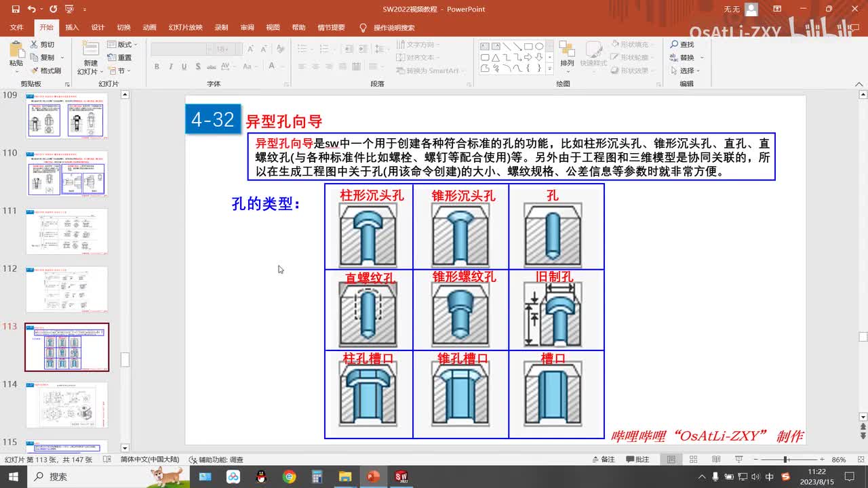Screen dimensions: 868x488
Task: Select slide 114 thumbnail
Action: (x=66, y=405)
